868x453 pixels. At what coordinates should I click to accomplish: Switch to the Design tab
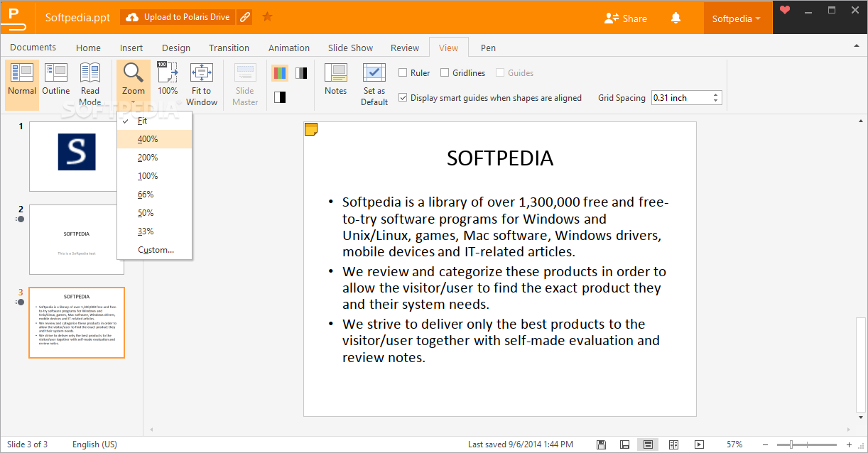tap(176, 48)
